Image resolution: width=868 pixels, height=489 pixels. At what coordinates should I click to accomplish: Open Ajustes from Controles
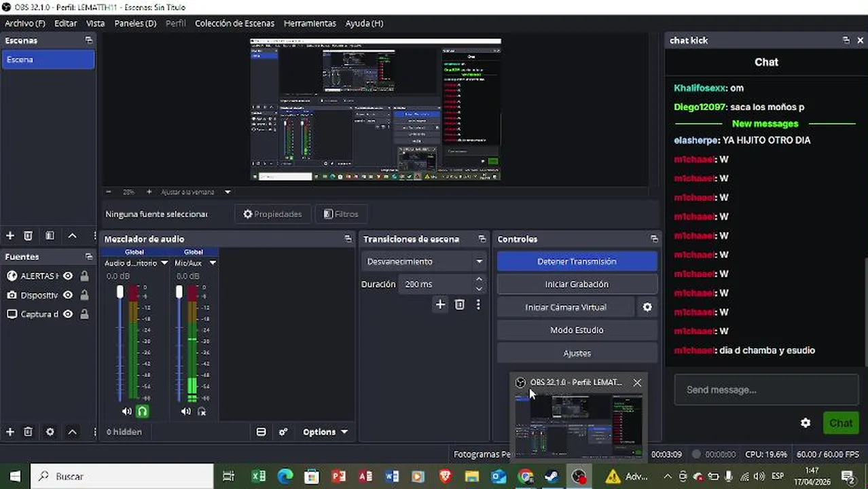pos(577,353)
